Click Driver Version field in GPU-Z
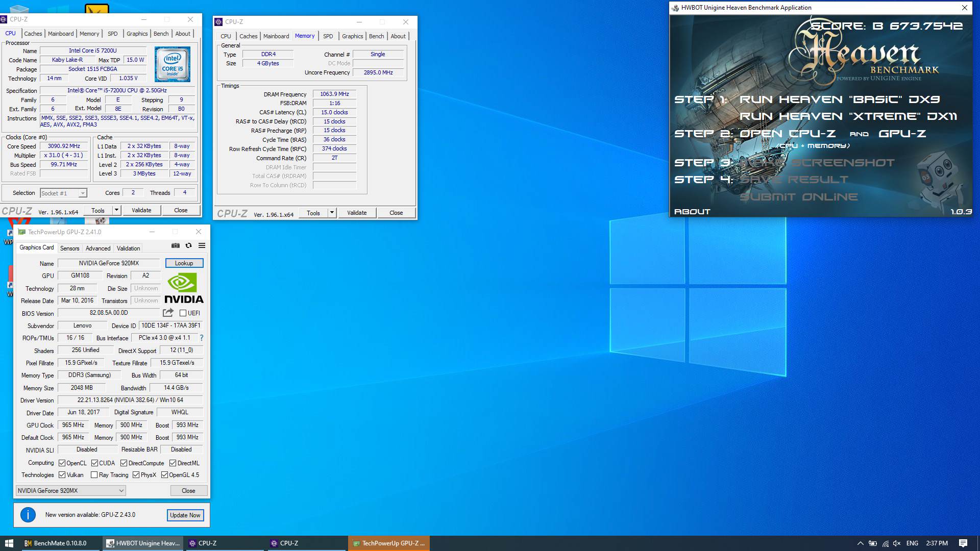This screenshot has width=980, height=551. 130,400
